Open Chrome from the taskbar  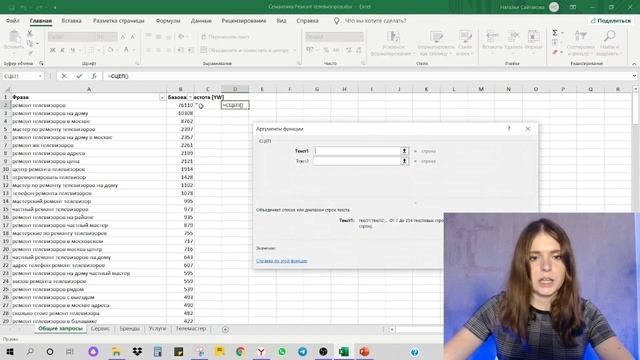click(x=240, y=351)
